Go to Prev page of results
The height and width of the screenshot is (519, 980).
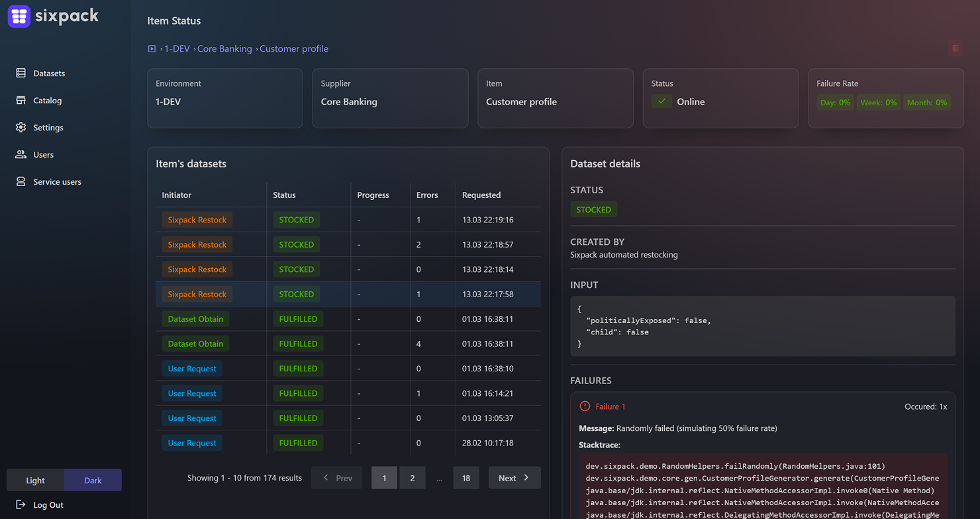pos(337,477)
